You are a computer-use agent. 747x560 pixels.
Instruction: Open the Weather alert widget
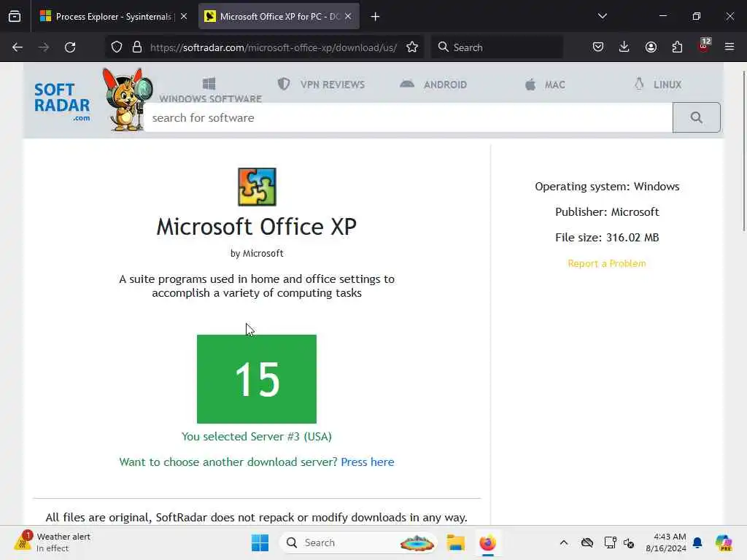click(x=53, y=542)
